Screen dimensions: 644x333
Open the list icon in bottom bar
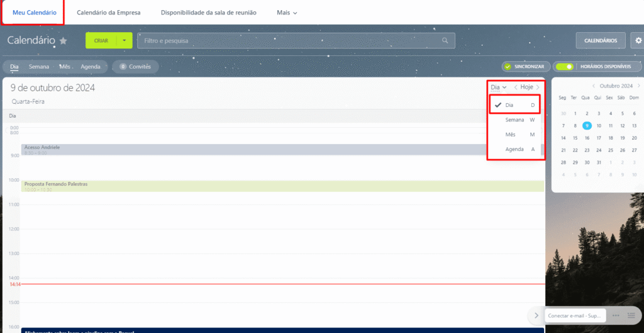pyautogui.click(x=631, y=315)
